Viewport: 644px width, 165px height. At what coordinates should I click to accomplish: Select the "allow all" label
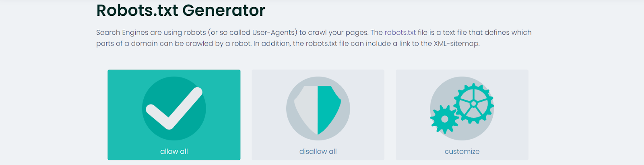coord(174,151)
